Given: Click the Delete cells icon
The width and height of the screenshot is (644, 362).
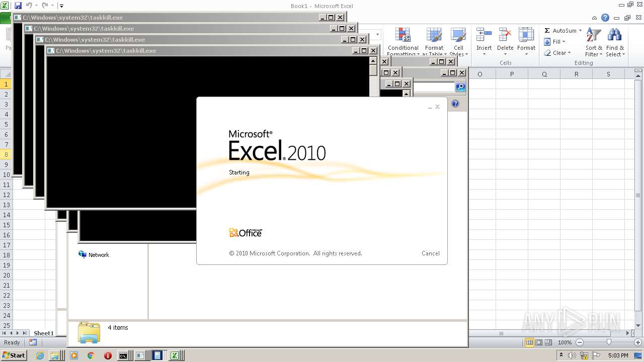Looking at the screenshot, I should pos(505,35).
